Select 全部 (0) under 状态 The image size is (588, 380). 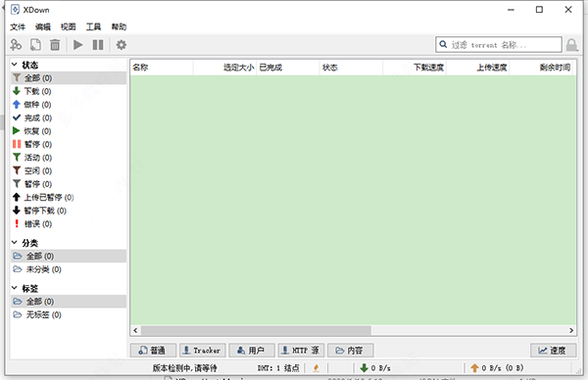click(69, 78)
